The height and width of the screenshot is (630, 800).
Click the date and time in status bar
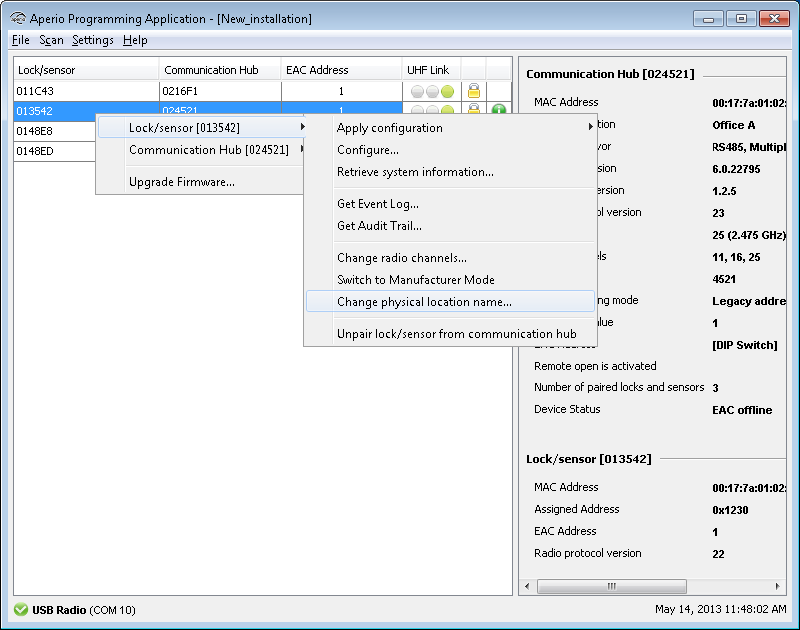[720, 609]
